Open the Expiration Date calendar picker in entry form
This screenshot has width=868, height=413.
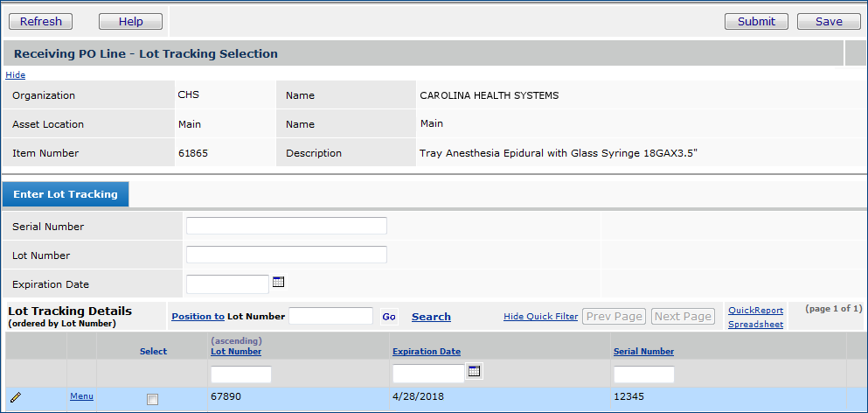[279, 282]
